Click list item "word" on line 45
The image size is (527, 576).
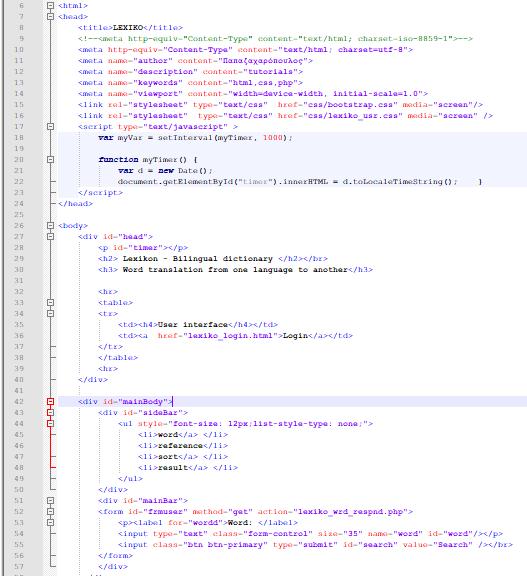point(167,435)
